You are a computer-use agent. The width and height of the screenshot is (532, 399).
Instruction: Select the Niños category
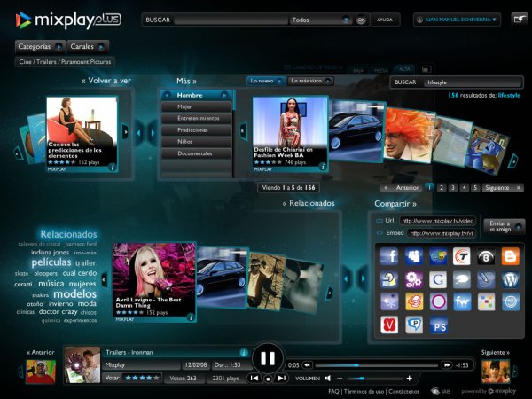coord(197,142)
